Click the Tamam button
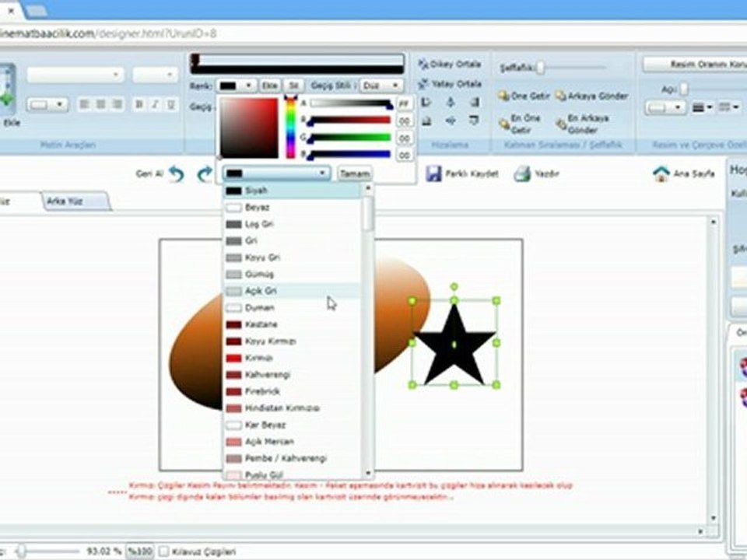This screenshot has width=747, height=560. pos(355,173)
